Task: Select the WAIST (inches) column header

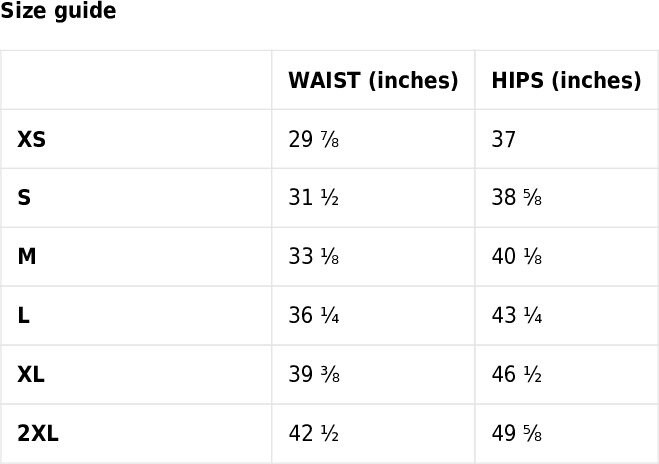Action: point(373,80)
